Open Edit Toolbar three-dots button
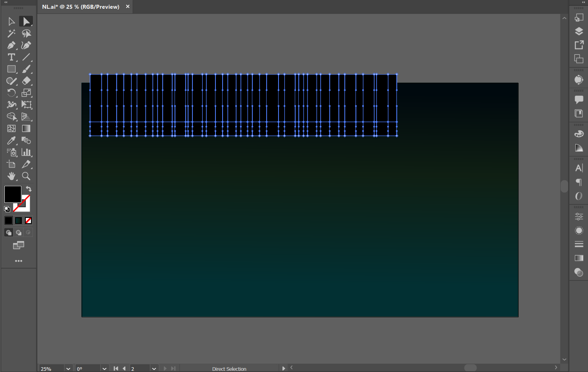 [x=18, y=261]
